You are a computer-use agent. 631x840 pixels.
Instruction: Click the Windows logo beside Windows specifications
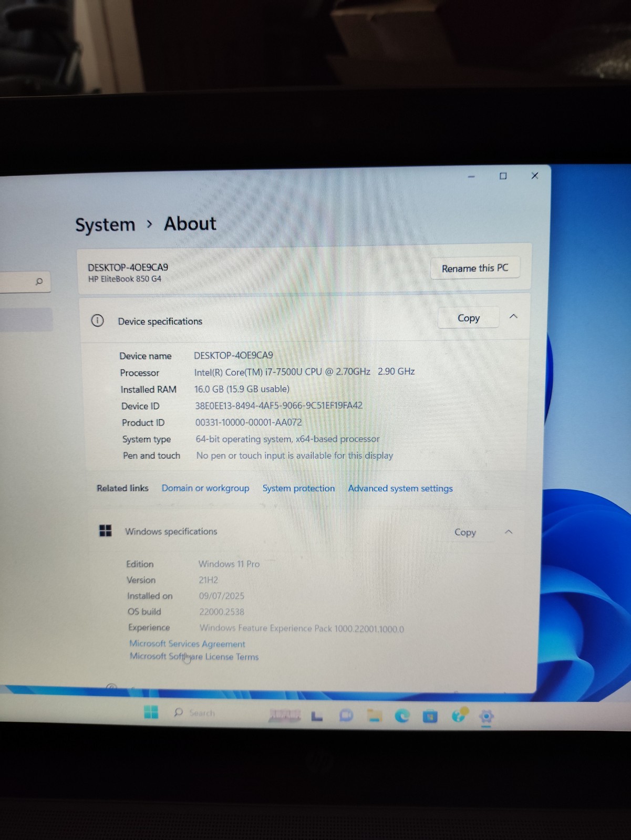(106, 531)
